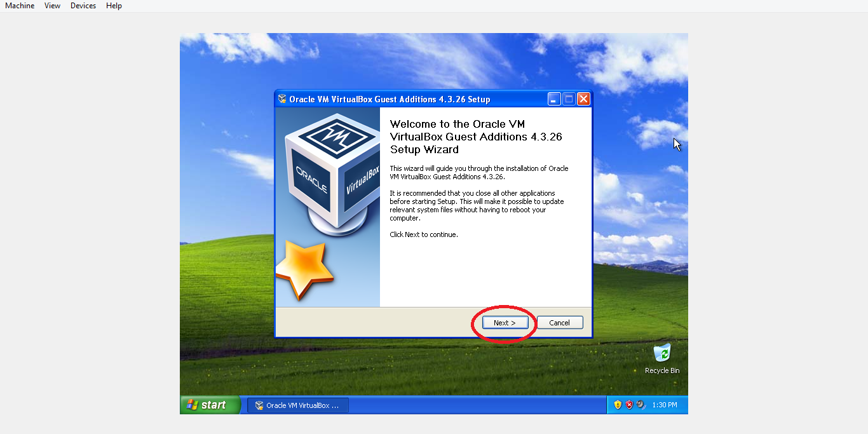
Task: Click the orange star graphic in the wizard image
Action: [x=304, y=269]
